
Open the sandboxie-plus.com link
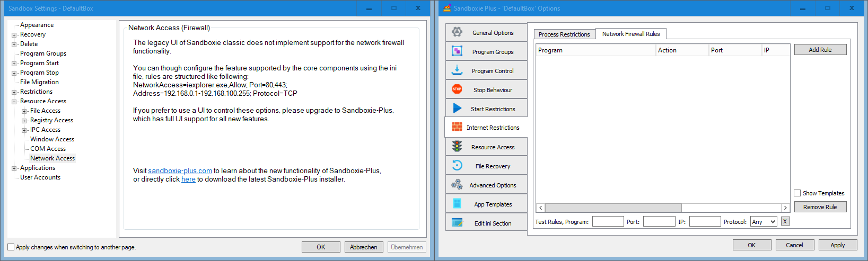[180, 171]
